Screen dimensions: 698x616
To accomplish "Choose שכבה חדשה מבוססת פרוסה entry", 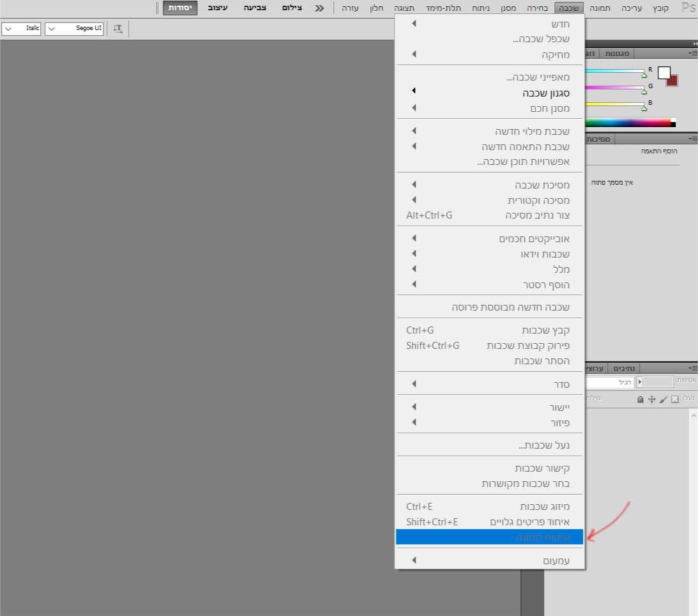I will (489, 307).
